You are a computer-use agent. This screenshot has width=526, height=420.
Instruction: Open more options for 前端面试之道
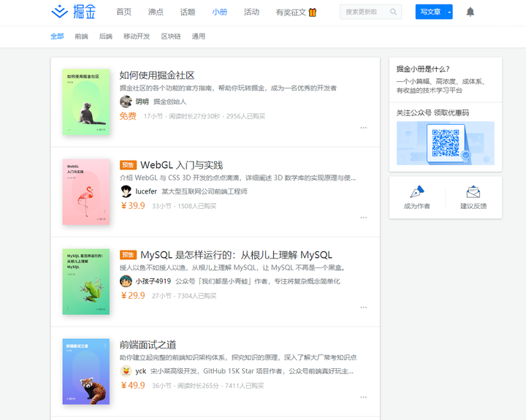pos(363,397)
